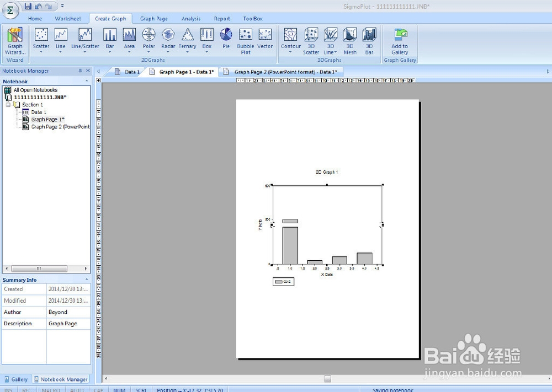Viewport: 552px width, 392px height.
Task: Open the Analysis ribbon tab
Action: coord(191,19)
